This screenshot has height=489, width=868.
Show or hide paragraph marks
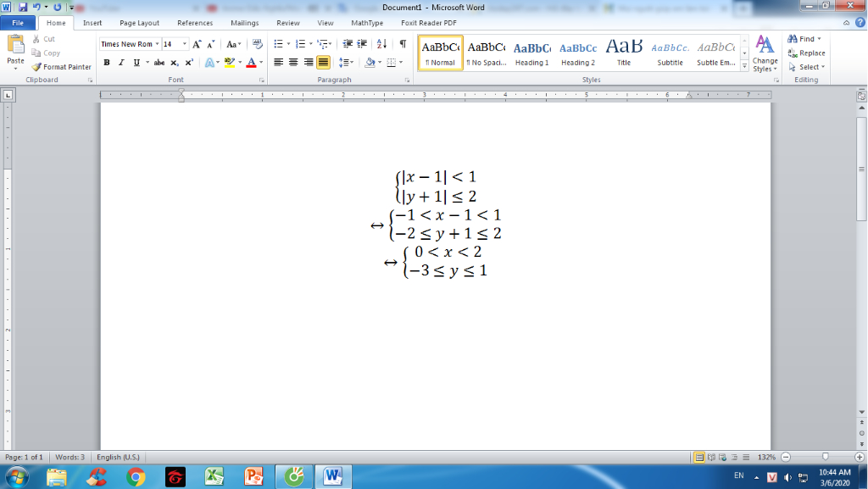tap(403, 44)
